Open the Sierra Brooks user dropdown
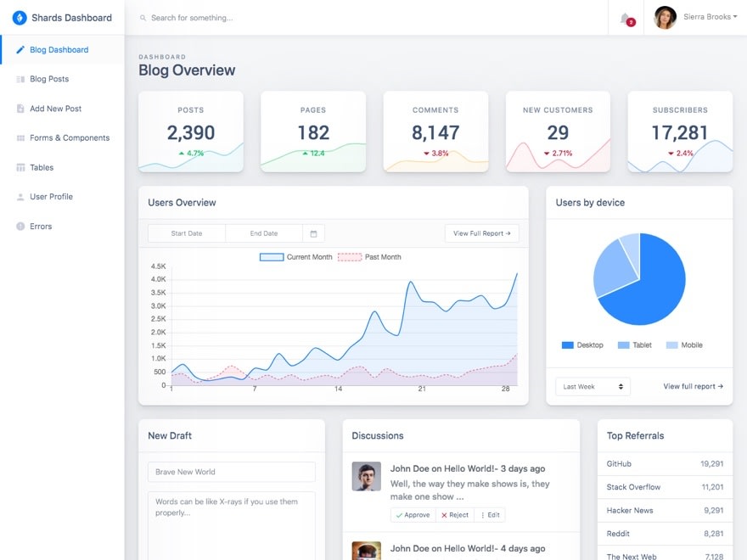The height and width of the screenshot is (560, 747). (x=695, y=17)
